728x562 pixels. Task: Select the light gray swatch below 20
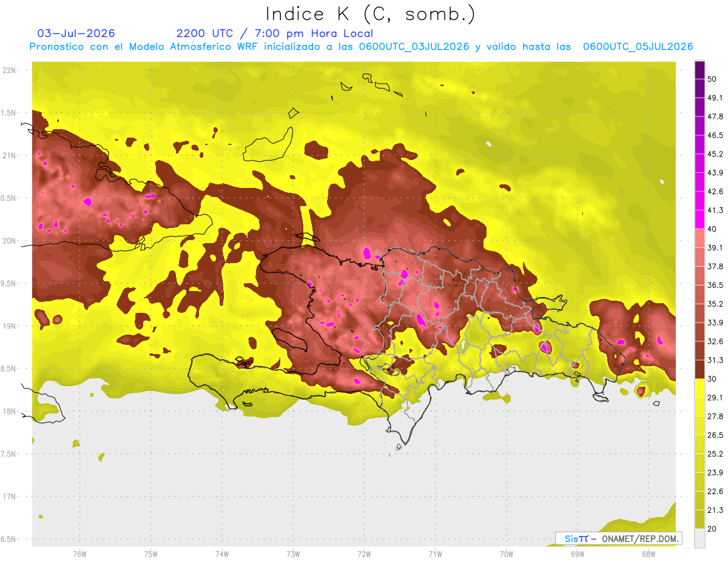pos(699,538)
